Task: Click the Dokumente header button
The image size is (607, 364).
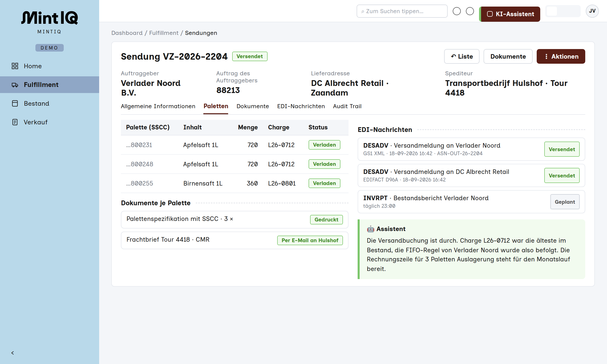Action: pos(508,56)
